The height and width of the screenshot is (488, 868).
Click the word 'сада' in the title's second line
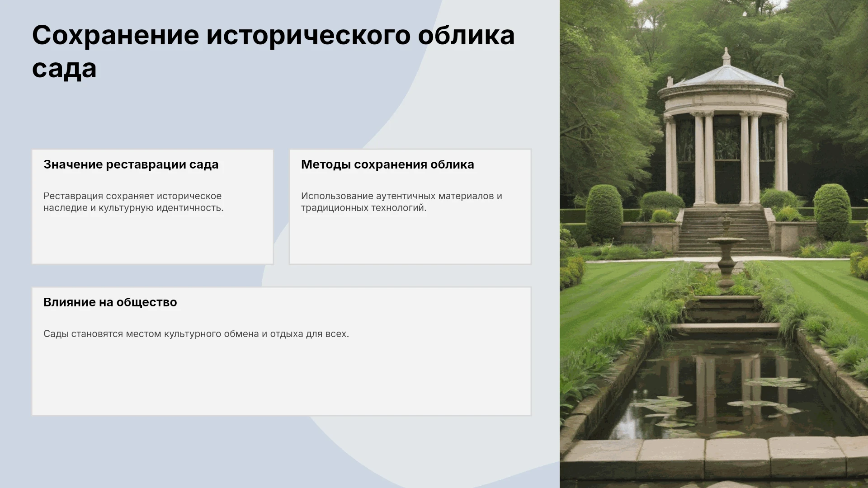click(64, 69)
